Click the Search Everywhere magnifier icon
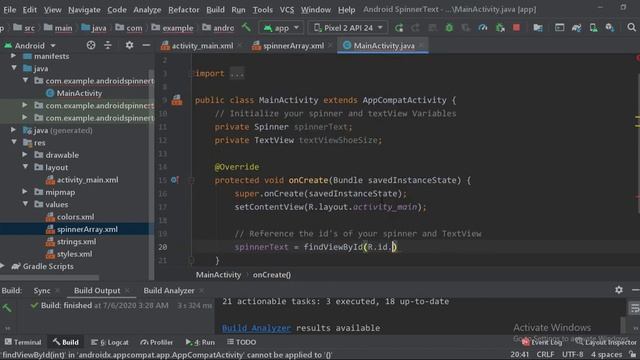Screen dimensions: 640x360 click(631, 27)
